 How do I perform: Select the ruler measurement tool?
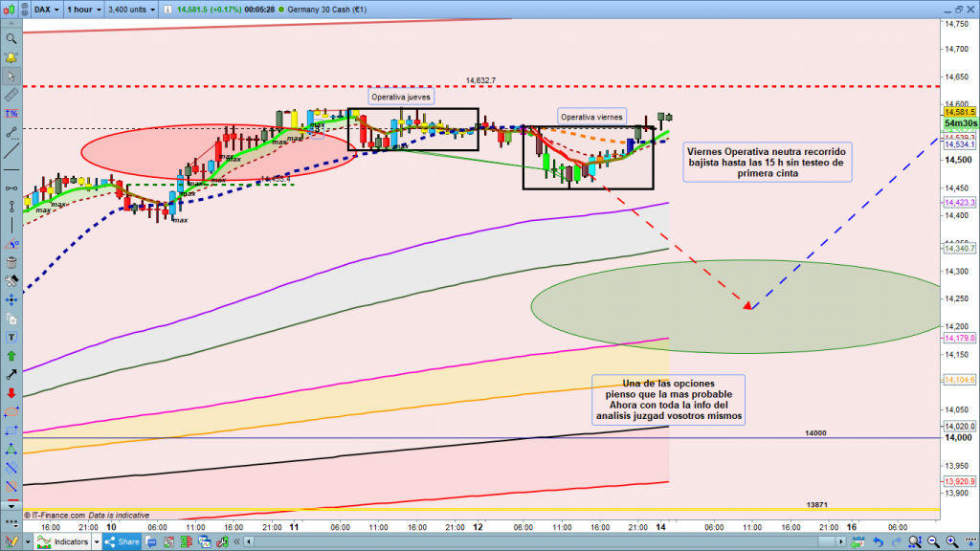pos(11,96)
